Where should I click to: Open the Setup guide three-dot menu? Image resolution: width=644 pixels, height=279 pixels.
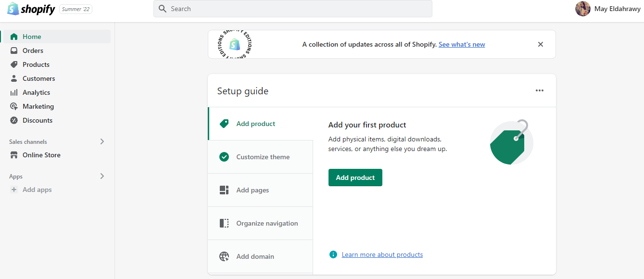pyautogui.click(x=540, y=90)
